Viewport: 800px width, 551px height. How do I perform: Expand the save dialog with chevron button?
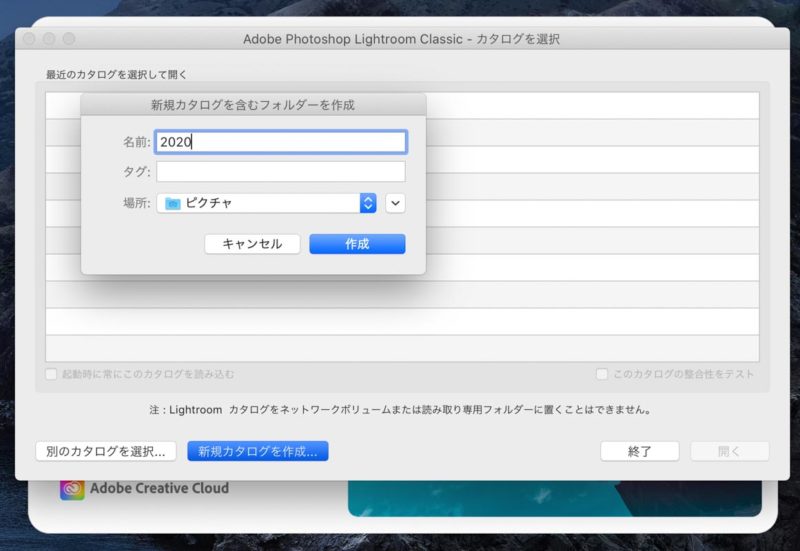click(x=395, y=203)
